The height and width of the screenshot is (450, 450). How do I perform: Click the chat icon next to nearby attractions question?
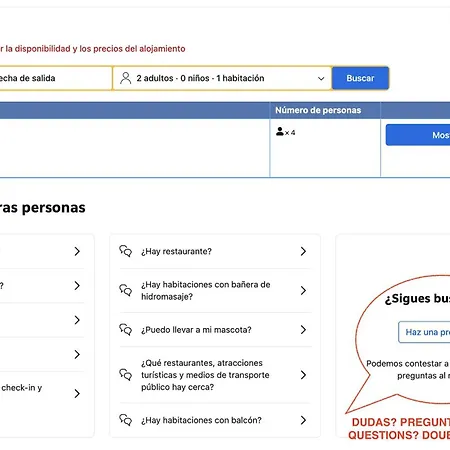[126, 375]
